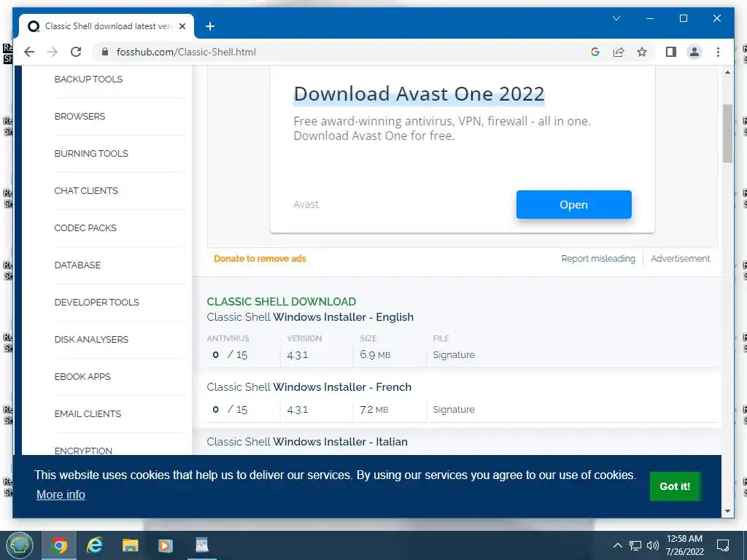Viewport: 747px width, 560px height.
Task: Open a new browser tab
Action: click(x=210, y=26)
